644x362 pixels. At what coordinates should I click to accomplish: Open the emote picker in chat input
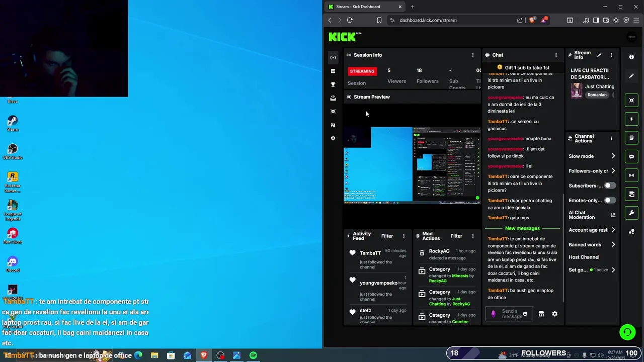coord(525,314)
